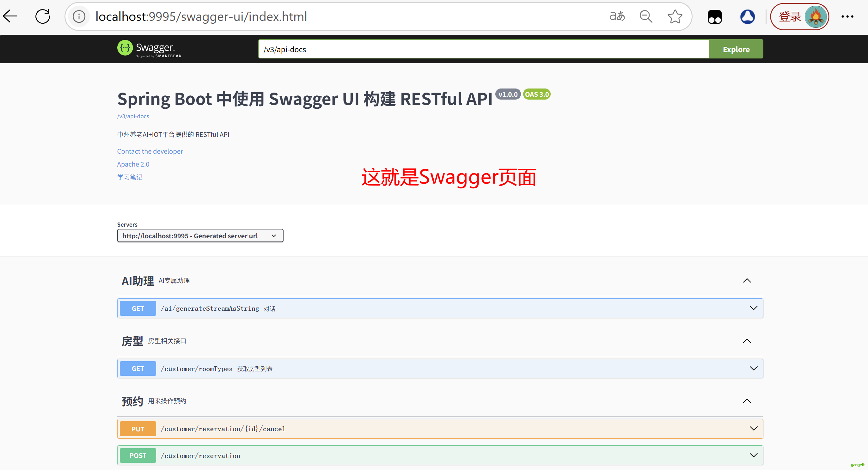Open browser settings and more menu
This screenshot has height=470, width=868.
[x=847, y=16]
